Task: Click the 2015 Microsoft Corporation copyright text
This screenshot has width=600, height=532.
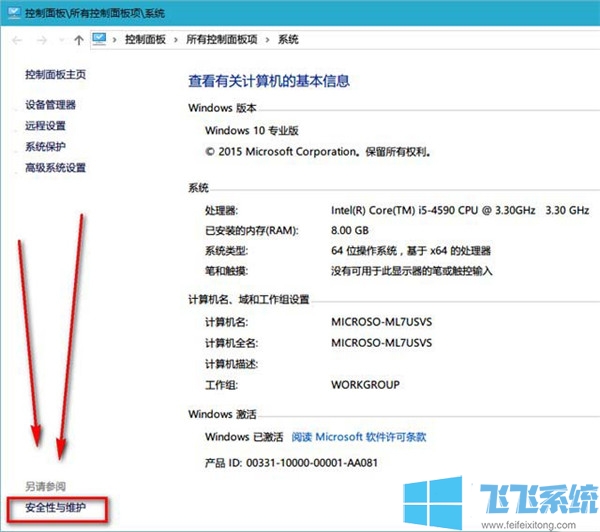Action: point(318,152)
